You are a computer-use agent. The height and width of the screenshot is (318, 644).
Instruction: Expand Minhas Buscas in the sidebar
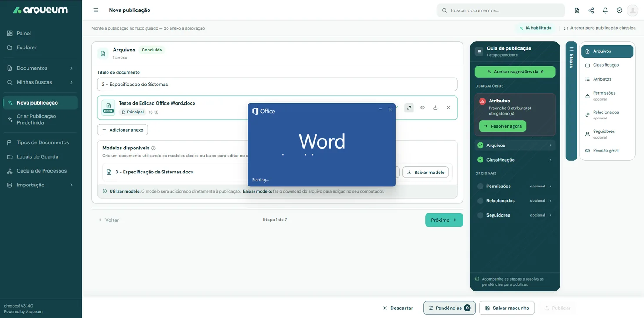coord(40,82)
